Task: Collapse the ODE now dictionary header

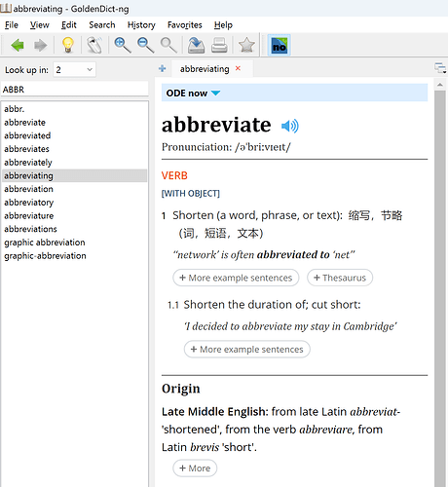Action: [216, 94]
